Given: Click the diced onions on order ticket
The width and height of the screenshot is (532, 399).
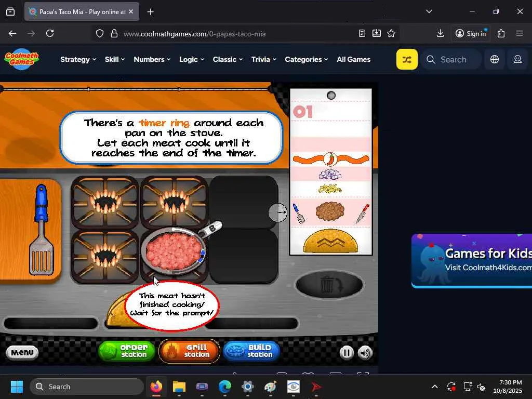Looking at the screenshot, I should (x=330, y=174).
